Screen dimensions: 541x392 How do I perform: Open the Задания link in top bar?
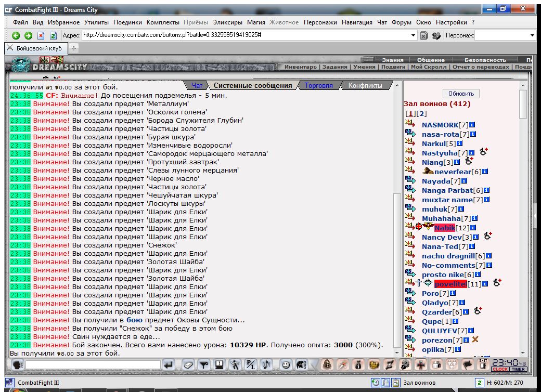[334, 67]
